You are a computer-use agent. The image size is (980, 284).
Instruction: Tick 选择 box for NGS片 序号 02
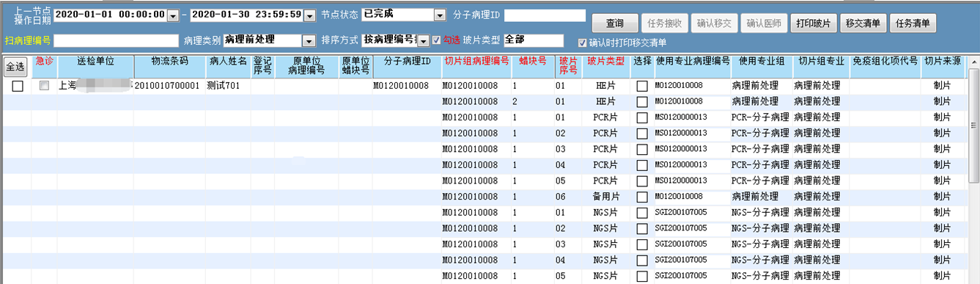click(x=642, y=229)
